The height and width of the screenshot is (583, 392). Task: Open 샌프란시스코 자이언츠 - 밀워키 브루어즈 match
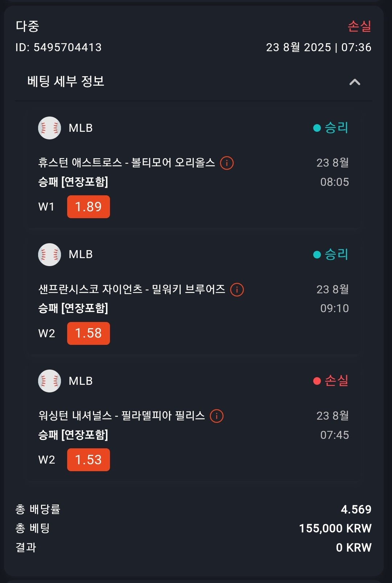(x=132, y=289)
